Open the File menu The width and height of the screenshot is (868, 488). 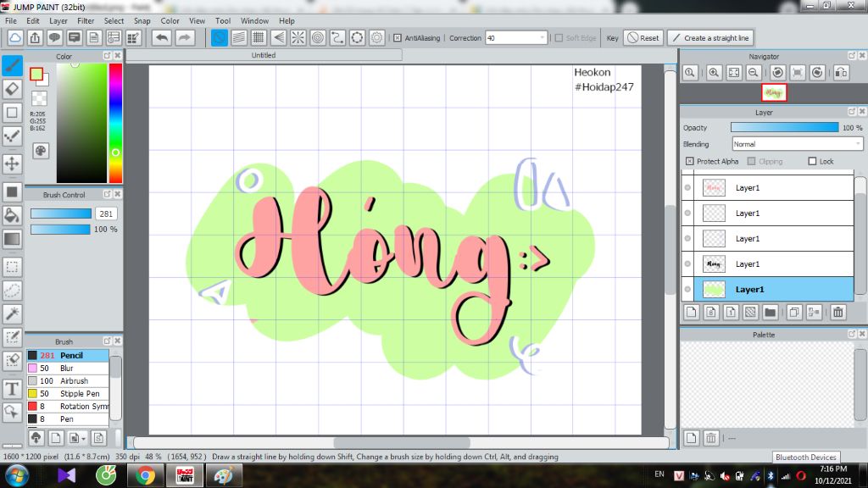point(11,20)
